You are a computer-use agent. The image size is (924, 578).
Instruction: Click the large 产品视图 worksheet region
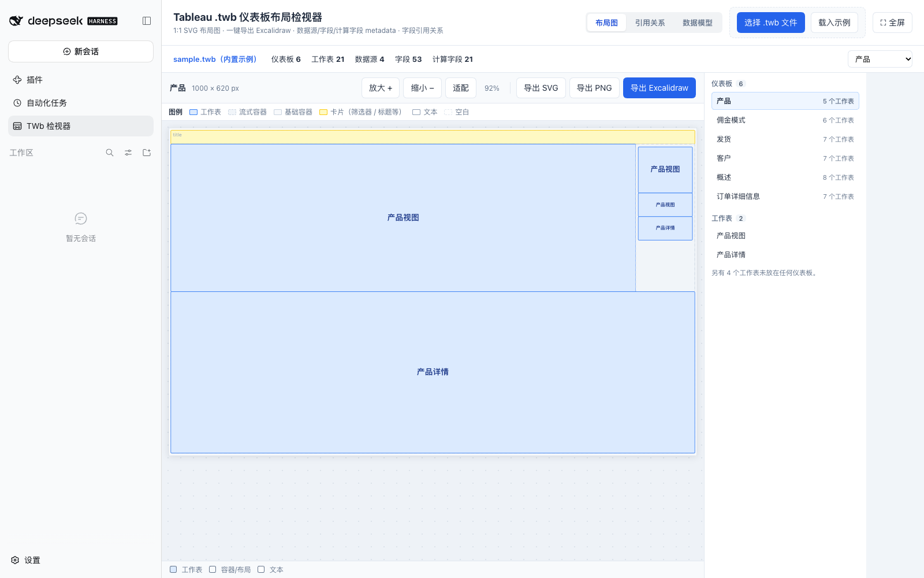click(403, 218)
